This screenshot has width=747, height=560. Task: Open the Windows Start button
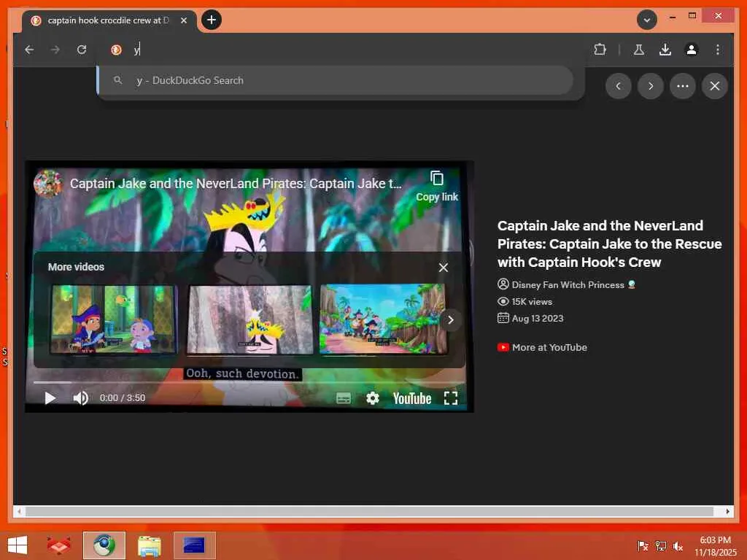pyautogui.click(x=18, y=545)
